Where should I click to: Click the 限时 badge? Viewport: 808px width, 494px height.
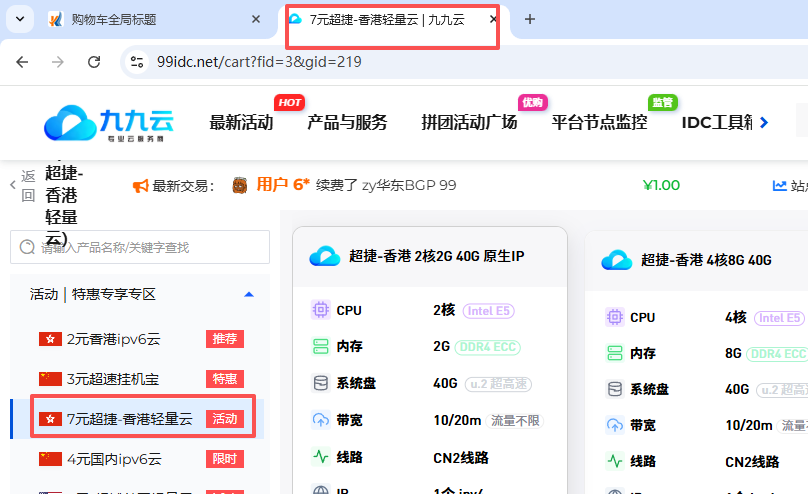pos(225,459)
